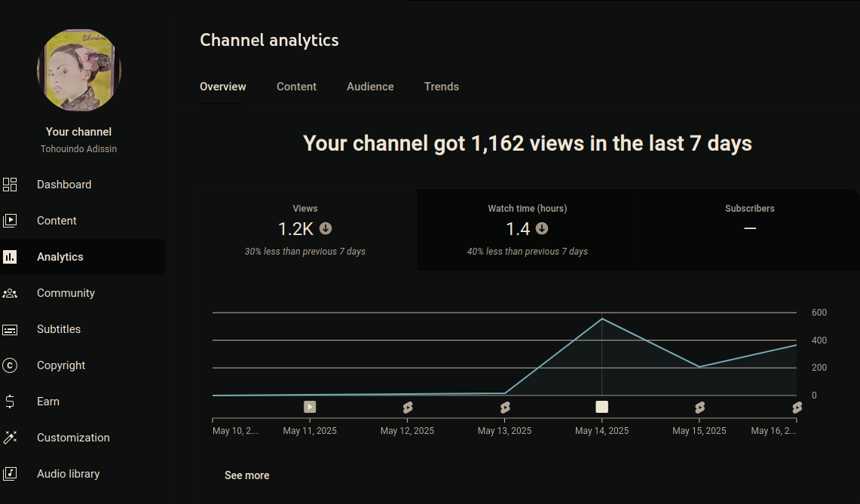Click the Your channel label
860x504 pixels.
[x=78, y=132]
